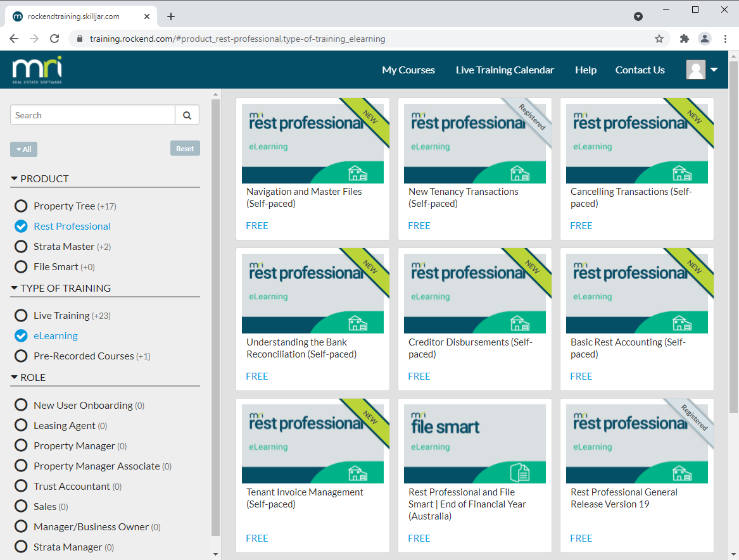The image size is (739, 560).
Task: Click the document icon on File Smart card
Action: (520, 473)
